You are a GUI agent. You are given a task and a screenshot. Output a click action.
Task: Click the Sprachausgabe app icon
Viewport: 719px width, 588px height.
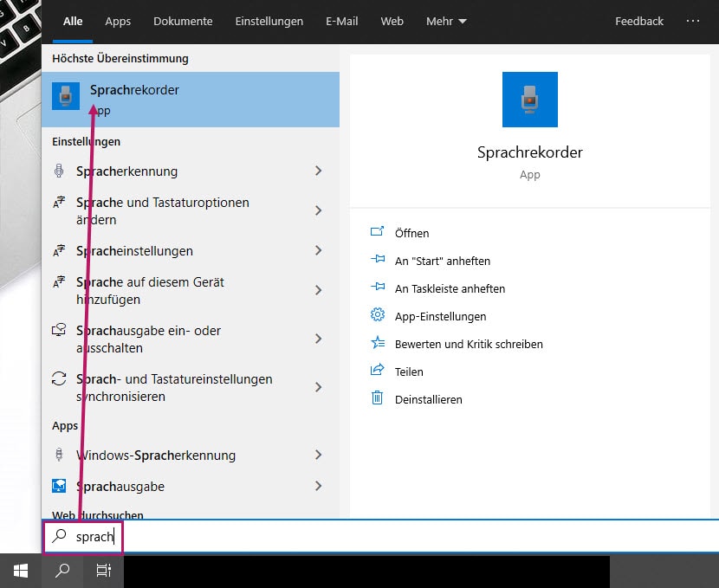[59, 487]
